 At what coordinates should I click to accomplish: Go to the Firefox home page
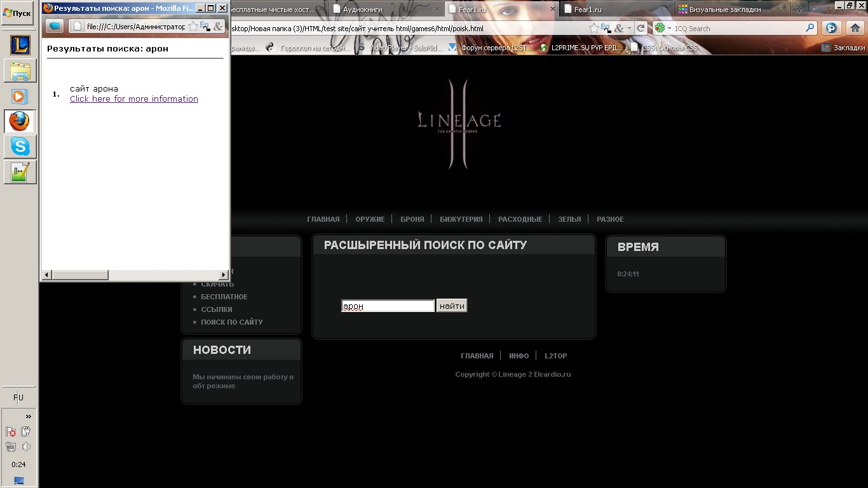click(x=855, y=28)
